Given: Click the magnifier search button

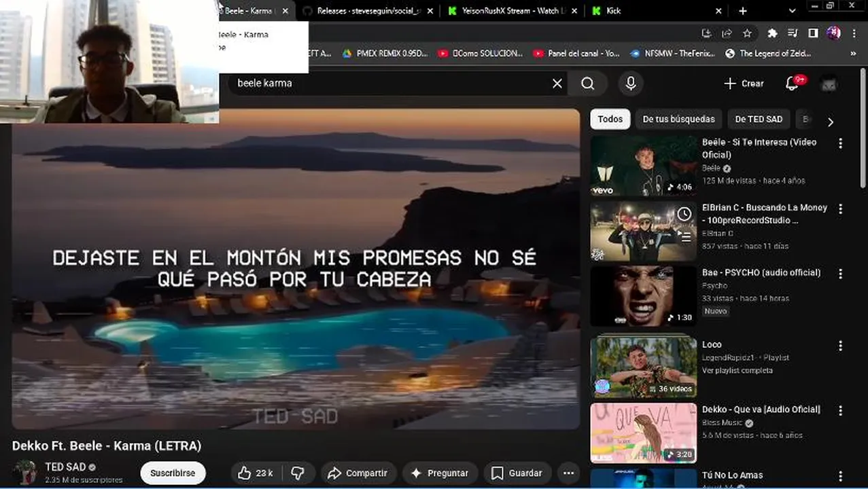Looking at the screenshot, I should coord(588,84).
